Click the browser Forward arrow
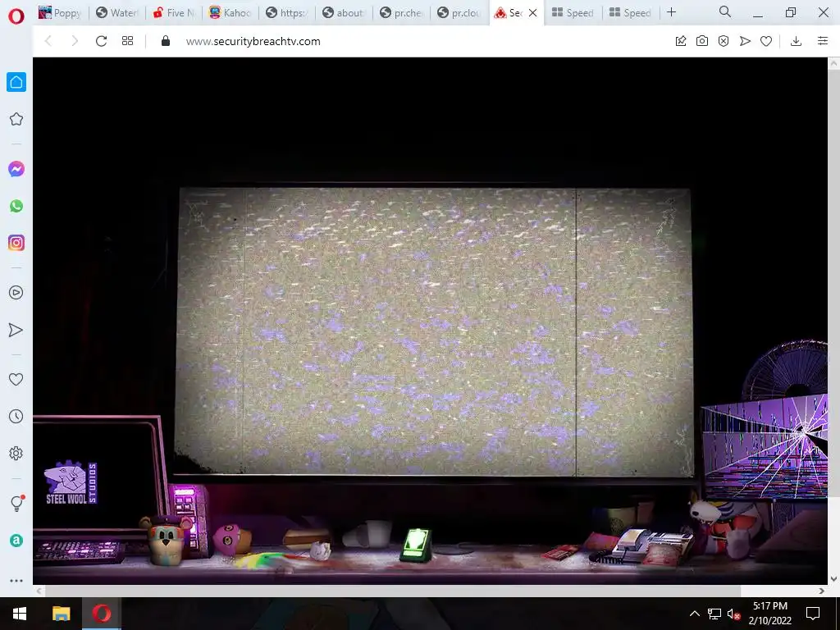 tap(75, 41)
